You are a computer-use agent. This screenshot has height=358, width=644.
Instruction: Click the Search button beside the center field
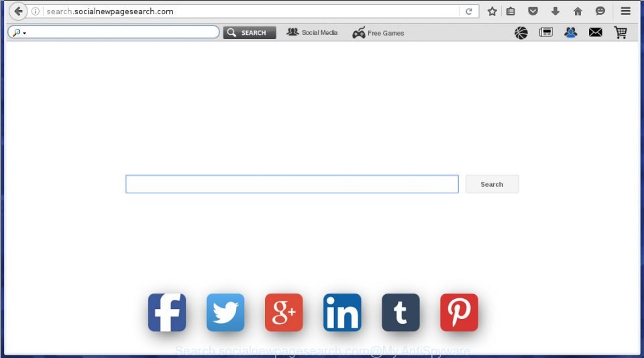pos(492,184)
